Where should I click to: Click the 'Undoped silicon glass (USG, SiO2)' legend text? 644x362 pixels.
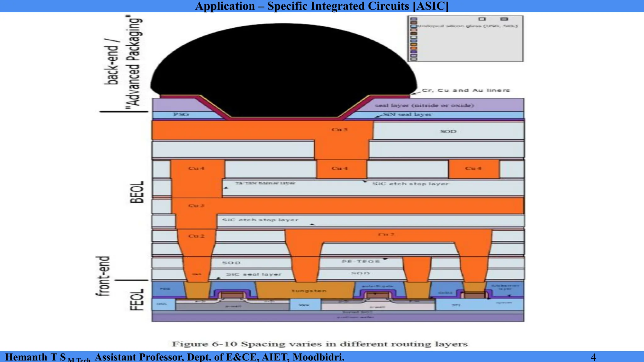[x=467, y=26]
